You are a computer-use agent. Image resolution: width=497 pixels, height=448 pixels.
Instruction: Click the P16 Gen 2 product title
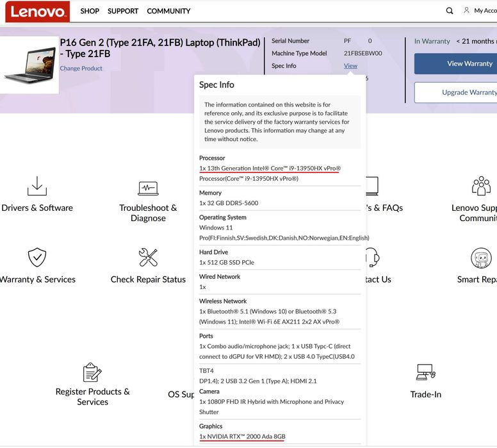coord(160,48)
